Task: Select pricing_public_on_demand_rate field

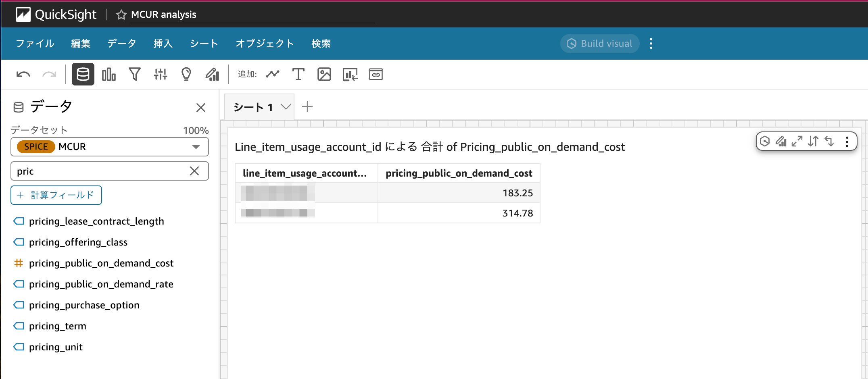Action: [101, 284]
